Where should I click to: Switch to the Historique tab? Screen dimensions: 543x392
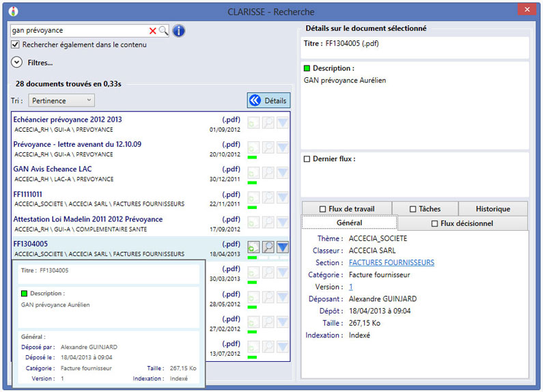point(492,209)
